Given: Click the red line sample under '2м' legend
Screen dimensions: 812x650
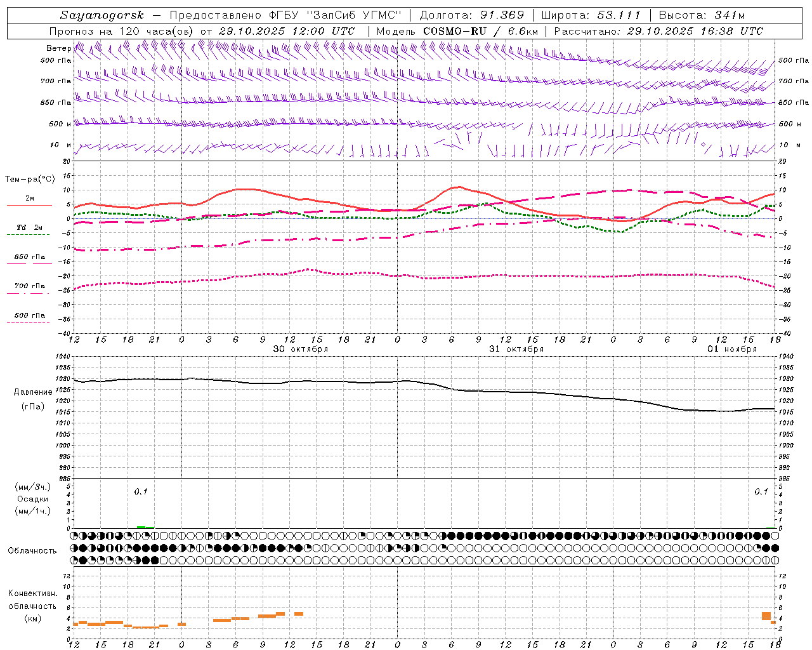Looking at the screenshot, I should 29,205.
